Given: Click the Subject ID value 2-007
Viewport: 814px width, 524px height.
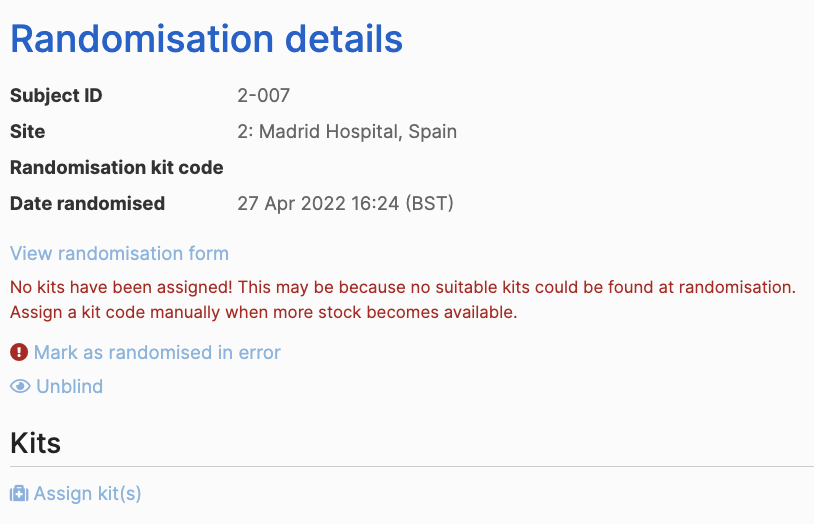Looking at the screenshot, I should [264, 96].
